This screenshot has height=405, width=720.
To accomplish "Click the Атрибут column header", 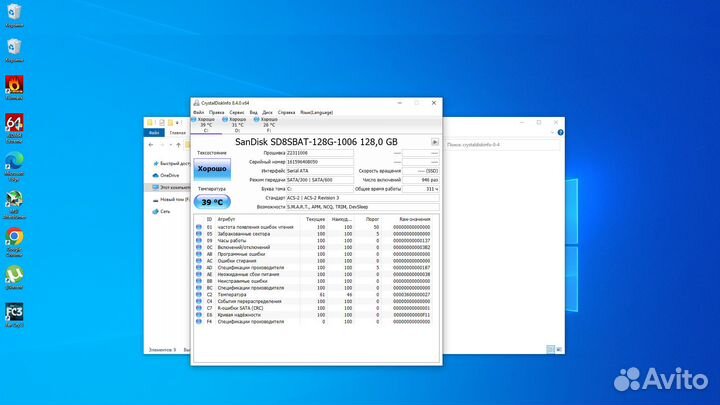I will pyautogui.click(x=226, y=219).
